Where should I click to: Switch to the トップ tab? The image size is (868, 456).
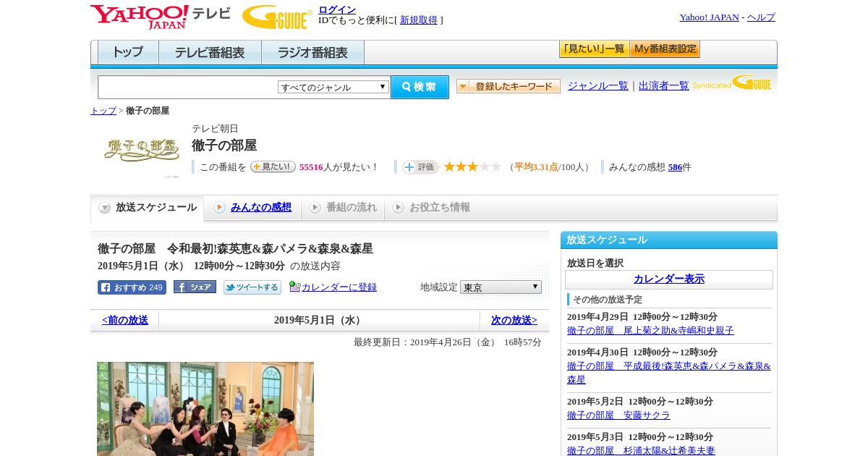tap(128, 52)
